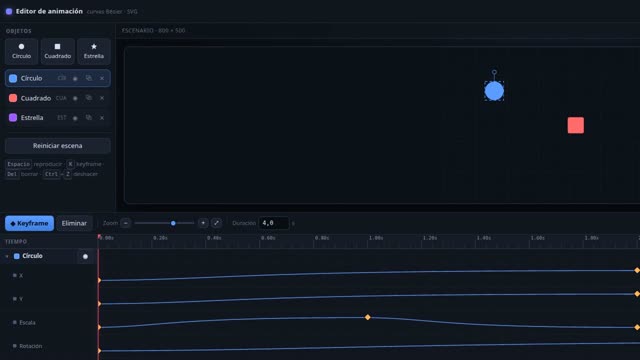Select the Cuadrado object in the list
The width and height of the screenshot is (640, 360).
pos(58,98)
